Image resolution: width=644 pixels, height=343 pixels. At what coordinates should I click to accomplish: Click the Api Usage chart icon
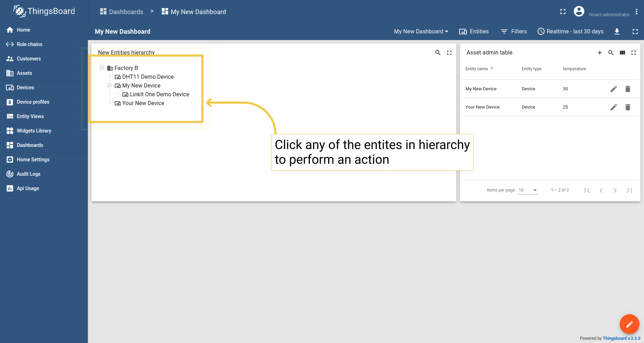click(x=10, y=188)
